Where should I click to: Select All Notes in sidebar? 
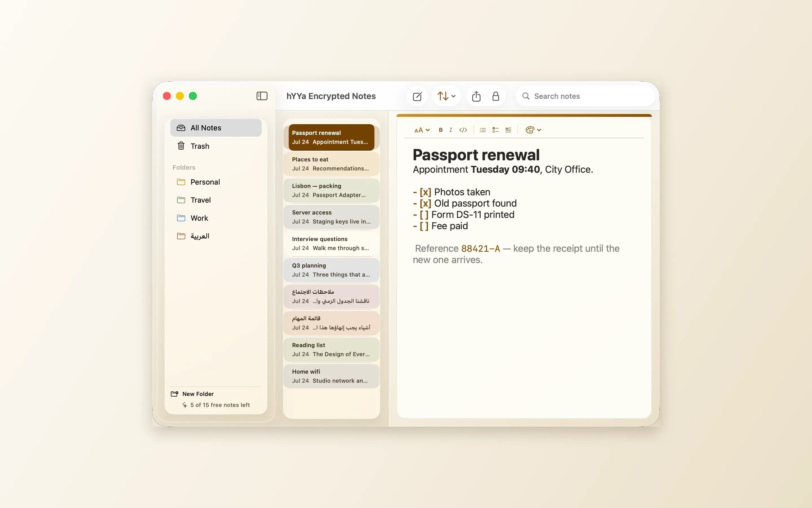(x=216, y=128)
